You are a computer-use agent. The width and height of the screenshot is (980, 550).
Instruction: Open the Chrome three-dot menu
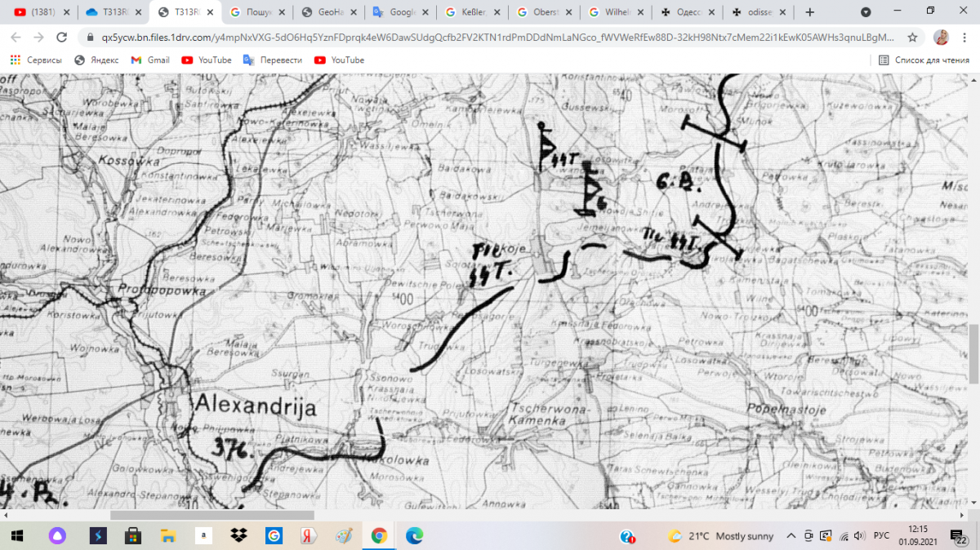pyautogui.click(x=964, y=38)
